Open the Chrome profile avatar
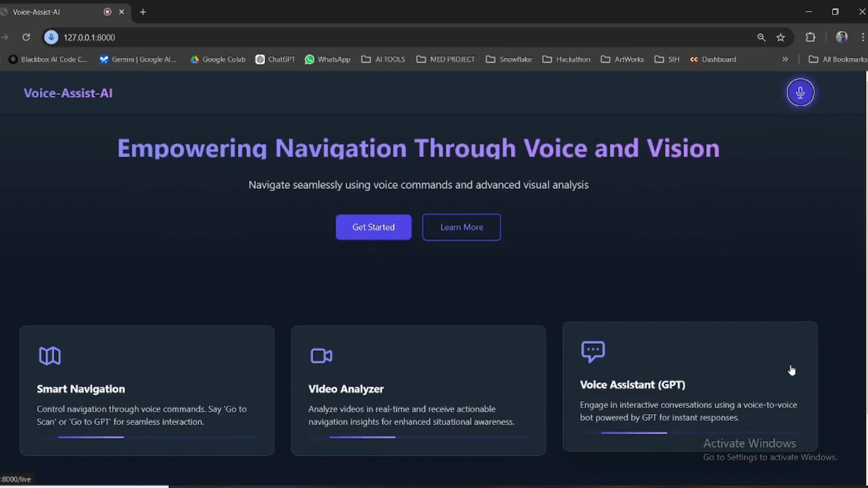The width and height of the screenshot is (868, 488). pos(841,38)
